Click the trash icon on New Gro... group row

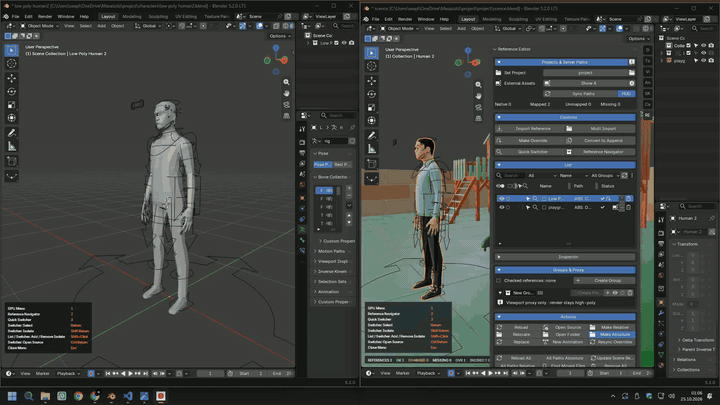[x=630, y=292]
